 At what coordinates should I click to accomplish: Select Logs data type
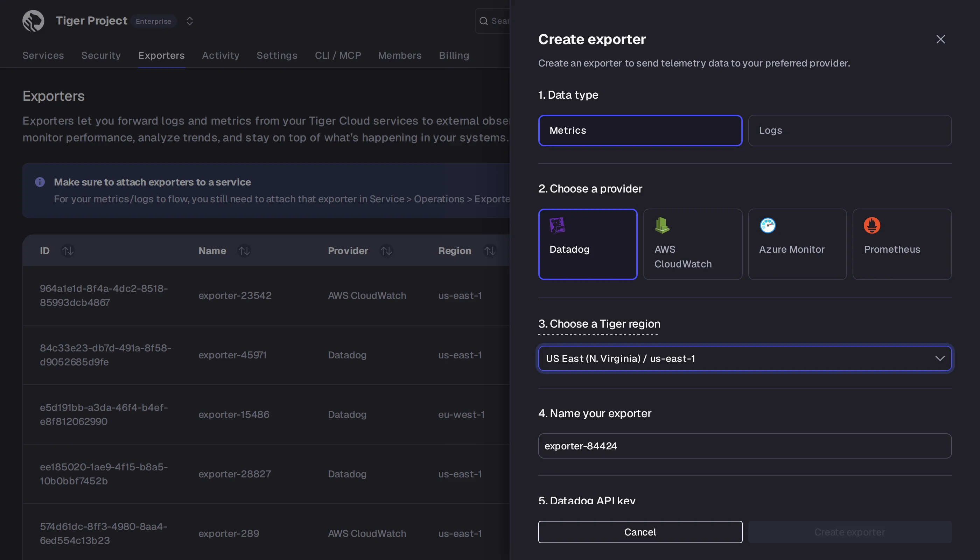pos(849,131)
